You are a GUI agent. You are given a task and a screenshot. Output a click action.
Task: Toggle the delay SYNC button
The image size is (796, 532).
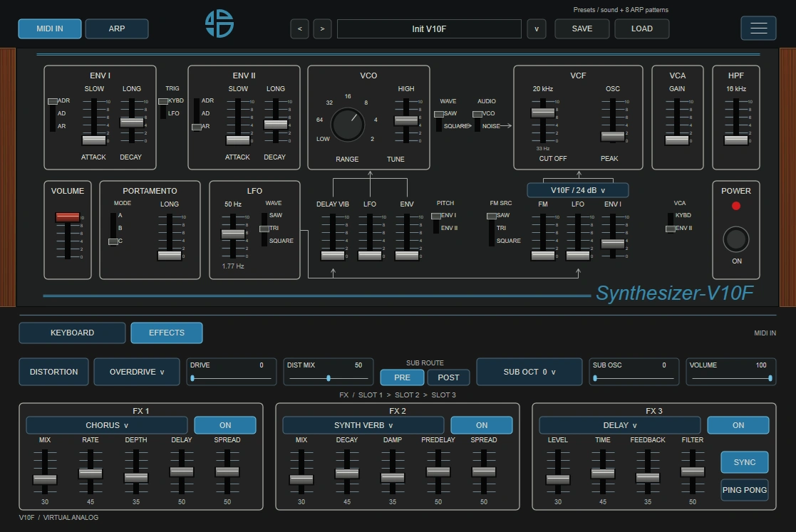(745, 462)
